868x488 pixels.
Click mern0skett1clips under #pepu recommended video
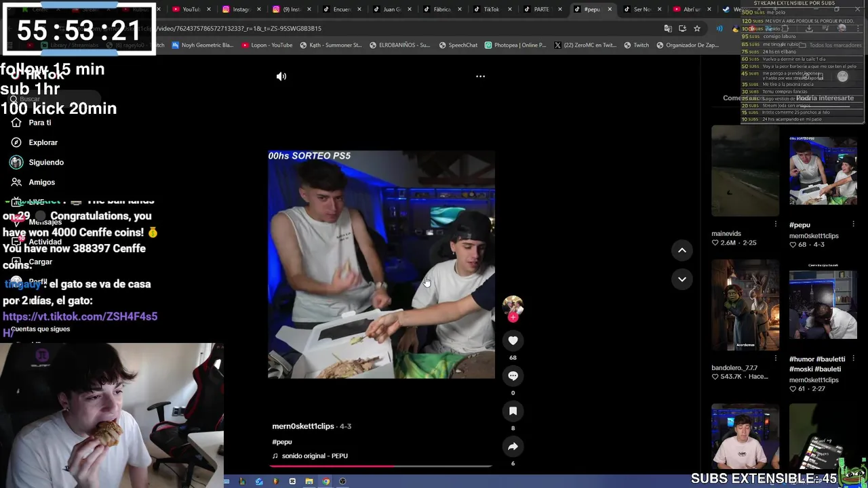click(814, 236)
